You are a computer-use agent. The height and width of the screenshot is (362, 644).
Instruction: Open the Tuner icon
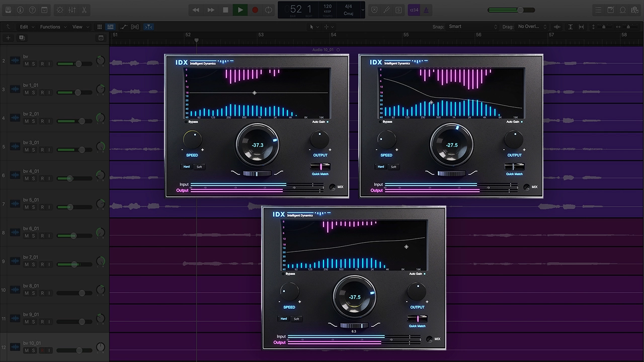click(x=386, y=10)
